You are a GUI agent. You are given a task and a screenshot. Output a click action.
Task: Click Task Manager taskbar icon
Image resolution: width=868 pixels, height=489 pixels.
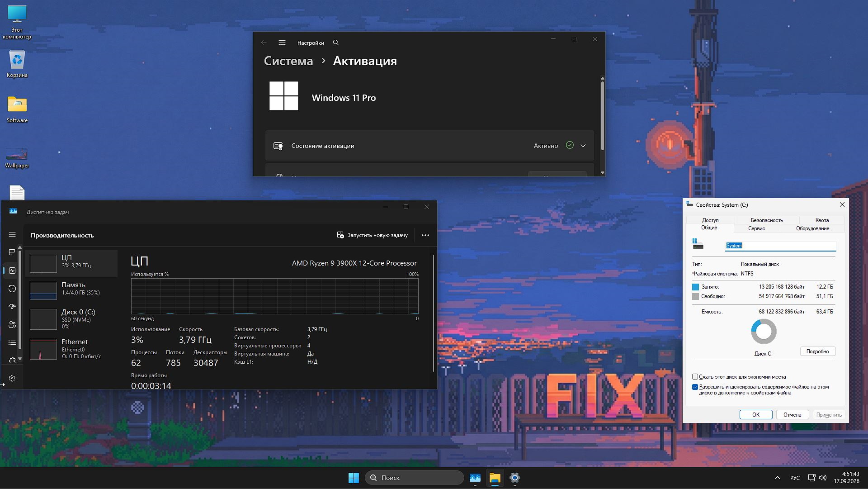coord(475,478)
